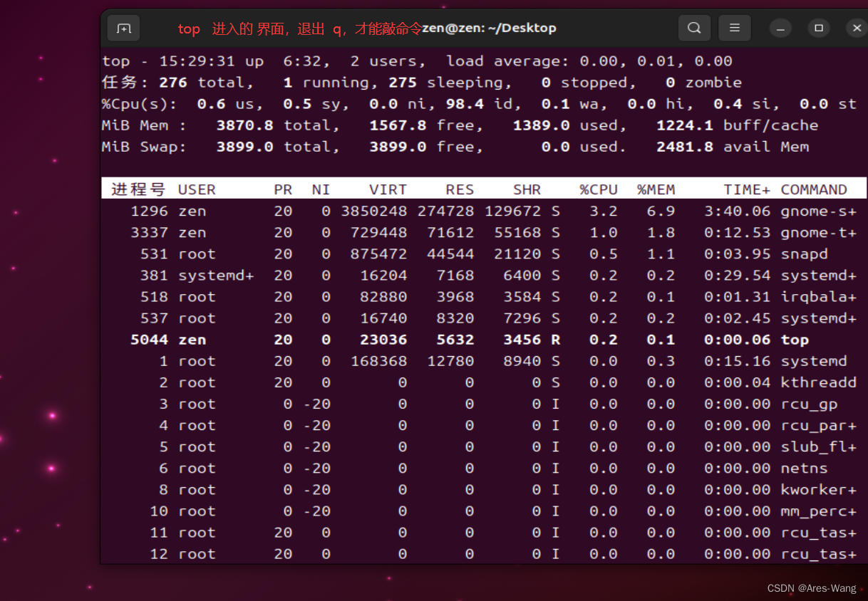Click the 2481.8 avail Mem value

(x=685, y=147)
